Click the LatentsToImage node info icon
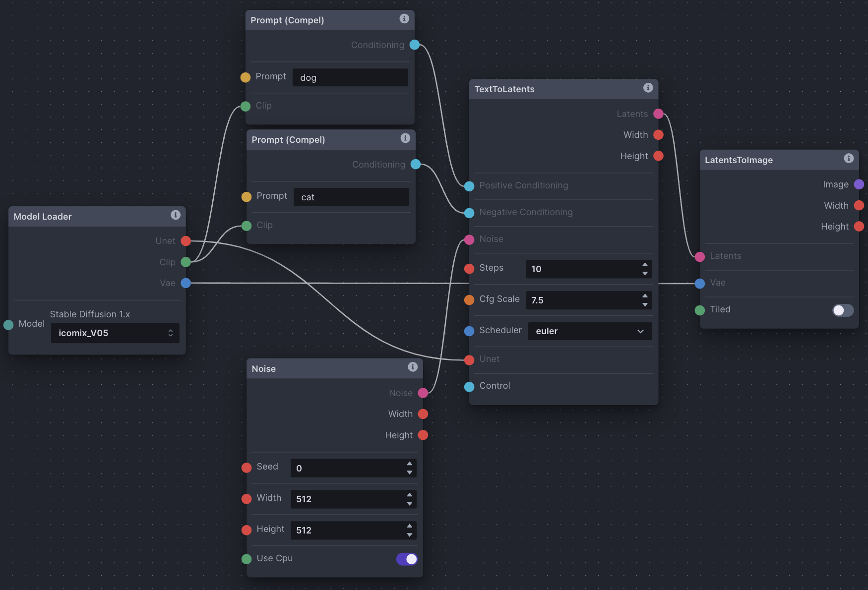868x590 pixels. [x=849, y=158]
